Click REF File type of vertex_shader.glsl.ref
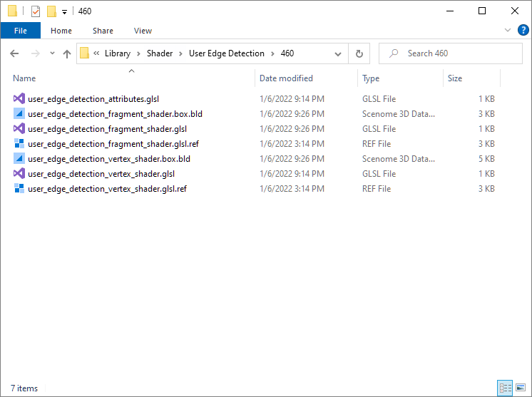Viewport: 532px width, 397px height. coord(377,188)
